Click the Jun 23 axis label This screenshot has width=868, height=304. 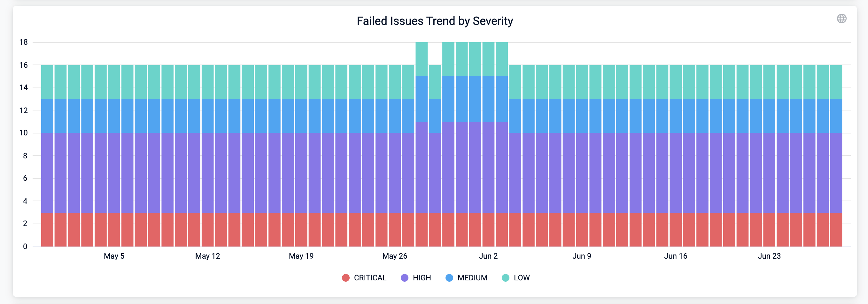[x=769, y=256]
